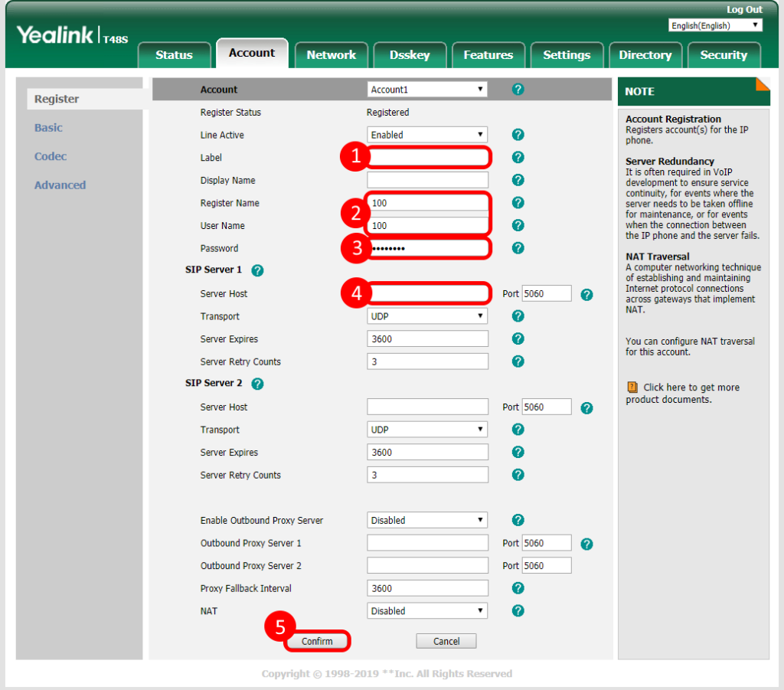Open the Account selection dropdown

[x=427, y=90]
